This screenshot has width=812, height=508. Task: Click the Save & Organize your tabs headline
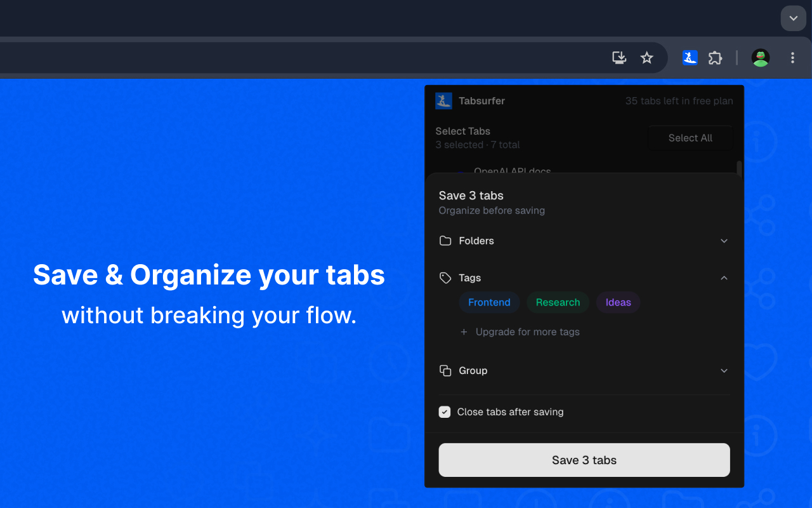coord(209,275)
